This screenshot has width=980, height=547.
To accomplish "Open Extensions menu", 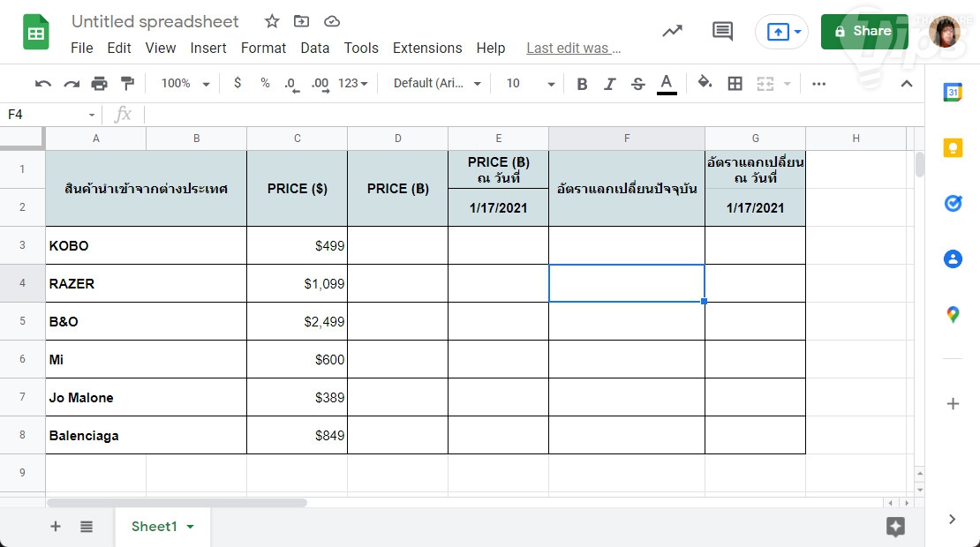I will pyautogui.click(x=427, y=48).
